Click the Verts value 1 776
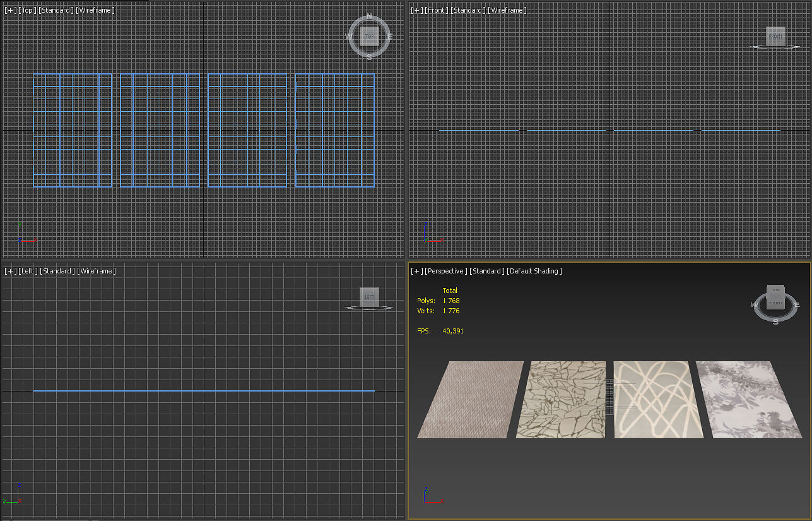 tap(451, 311)
